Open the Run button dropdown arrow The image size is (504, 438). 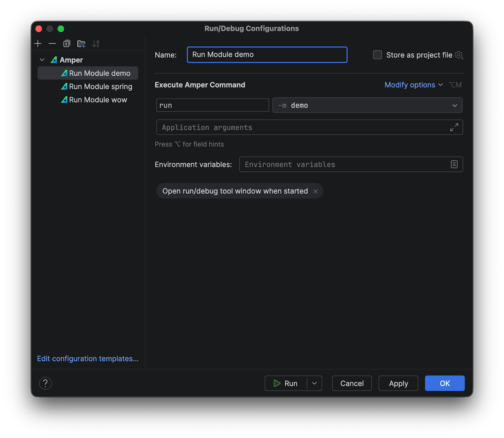point(314,383)
